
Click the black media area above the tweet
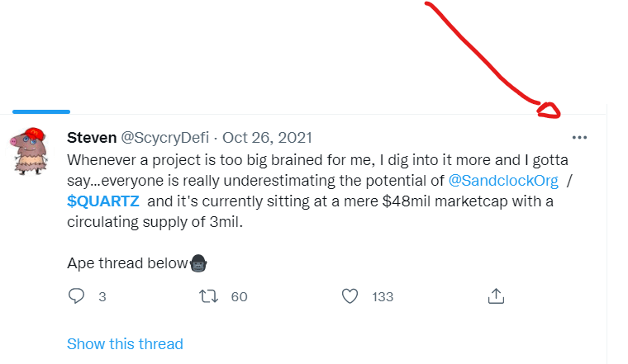coord(248,50)
